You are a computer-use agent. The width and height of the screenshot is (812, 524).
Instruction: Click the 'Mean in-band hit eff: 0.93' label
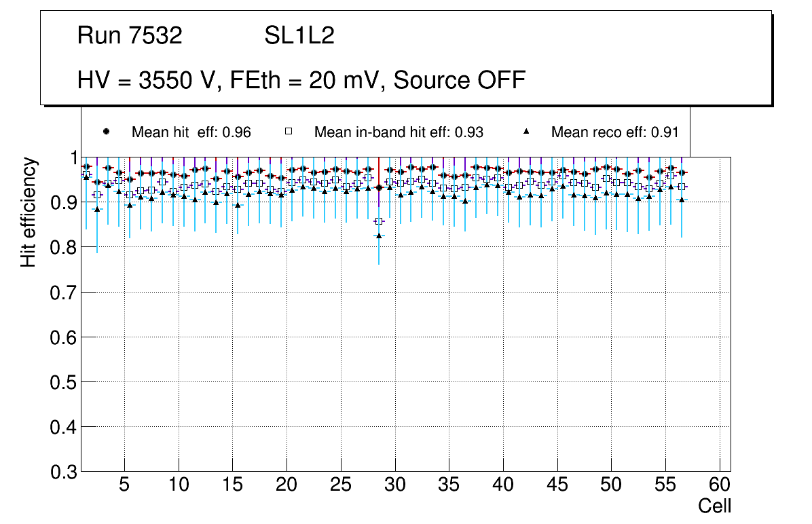click(x=399, y=132)
